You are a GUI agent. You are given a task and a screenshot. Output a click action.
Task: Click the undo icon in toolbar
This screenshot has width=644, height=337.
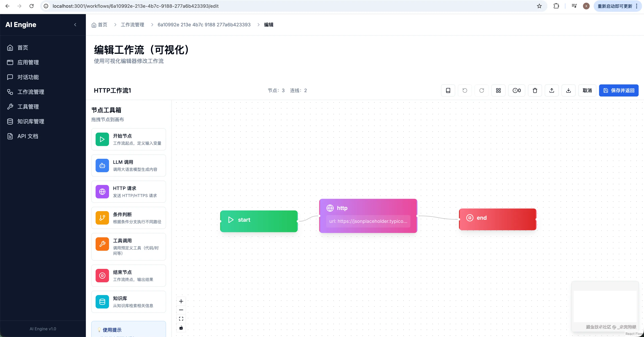pos(465,90)
